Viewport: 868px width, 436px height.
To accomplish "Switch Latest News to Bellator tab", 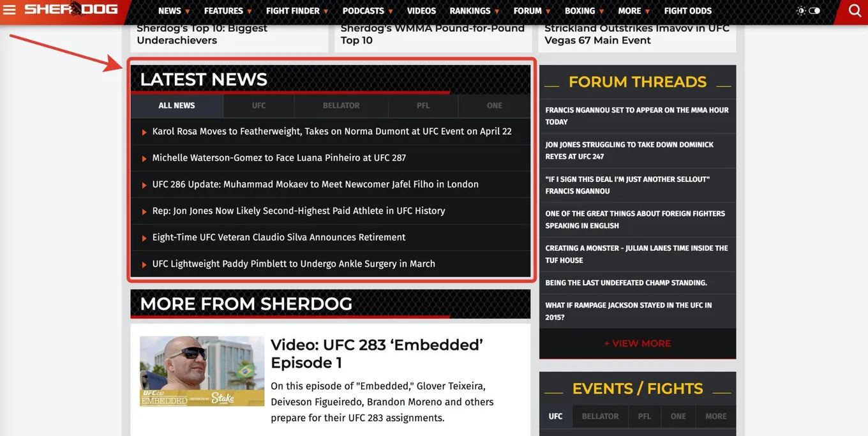I will point(341,106).
